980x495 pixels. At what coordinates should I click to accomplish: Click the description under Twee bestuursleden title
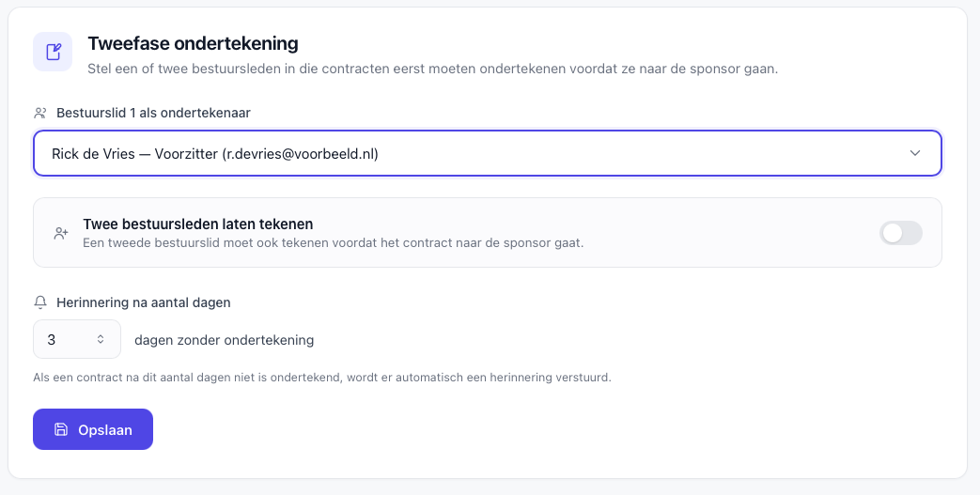[x=334, y=242]
